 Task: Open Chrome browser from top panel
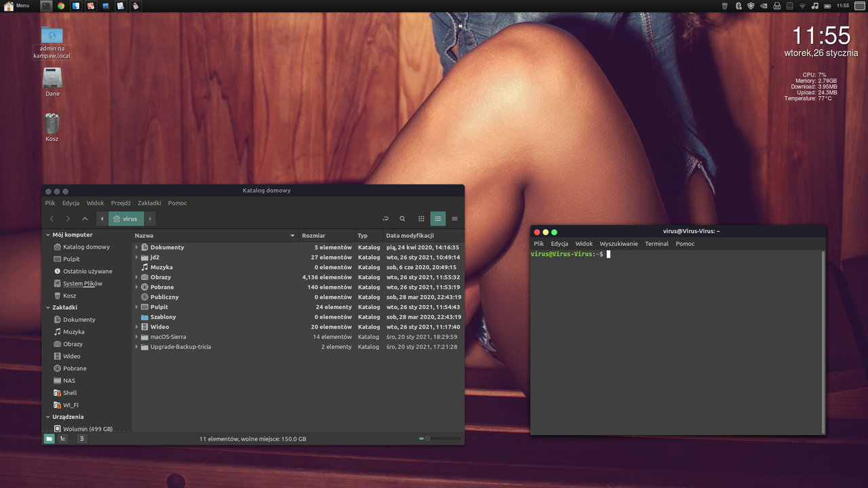point(61,5)
